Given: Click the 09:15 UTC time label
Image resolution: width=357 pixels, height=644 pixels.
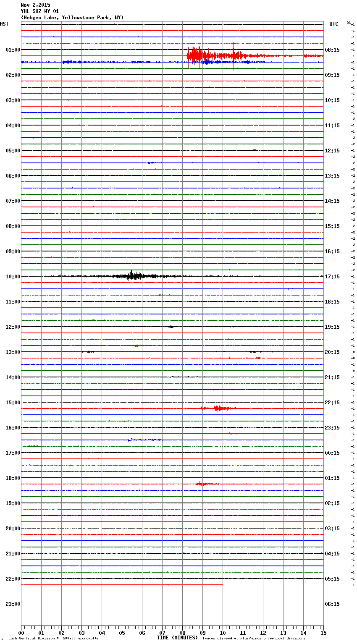Looking at the screenshot, I should [332, 75].
